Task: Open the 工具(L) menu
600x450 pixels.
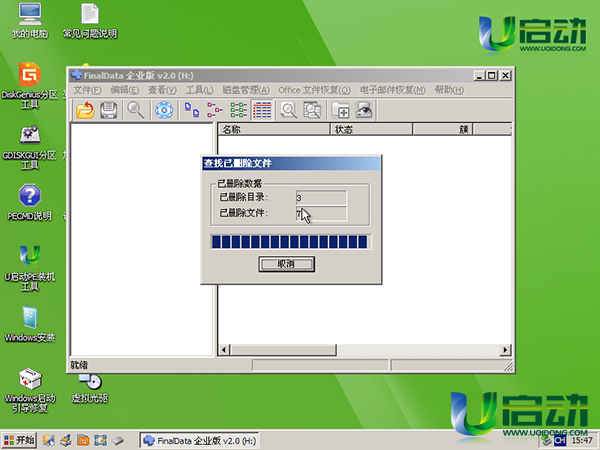Action: pyautogui.click(x=199, y=90)
